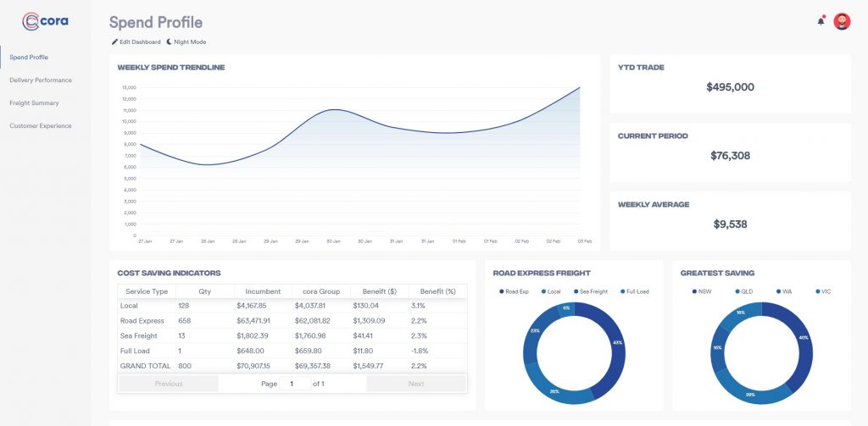The height and width of the screenshot is (426, 868).
Task: Click the $1,309.09 benefit value
Action: click(369, 321)
